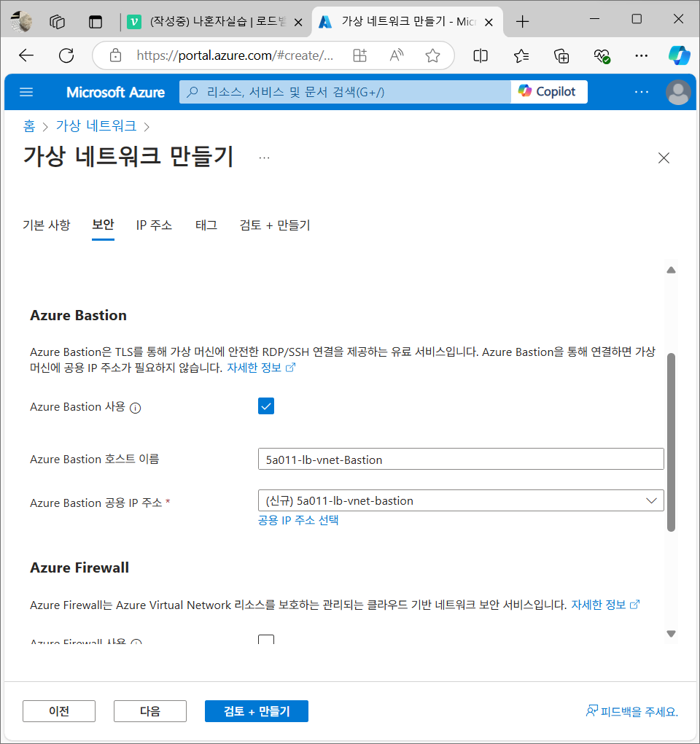The width and height of the screenshot is (700, 744).
Task: Open 공용 IP 주소 선택 link
Action: click(x=298, y=520)
